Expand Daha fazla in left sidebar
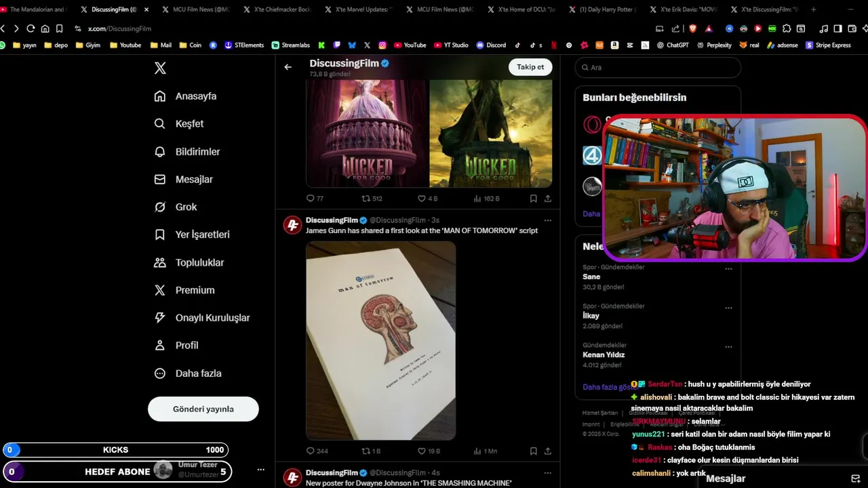The width and height of the screenshot is (868, 488). [x=188, y=373]
